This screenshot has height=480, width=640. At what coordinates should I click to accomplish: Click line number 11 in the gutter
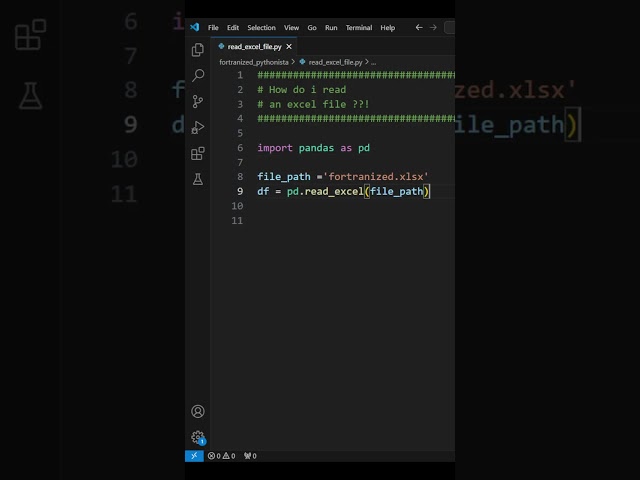[x=237, y=220]
